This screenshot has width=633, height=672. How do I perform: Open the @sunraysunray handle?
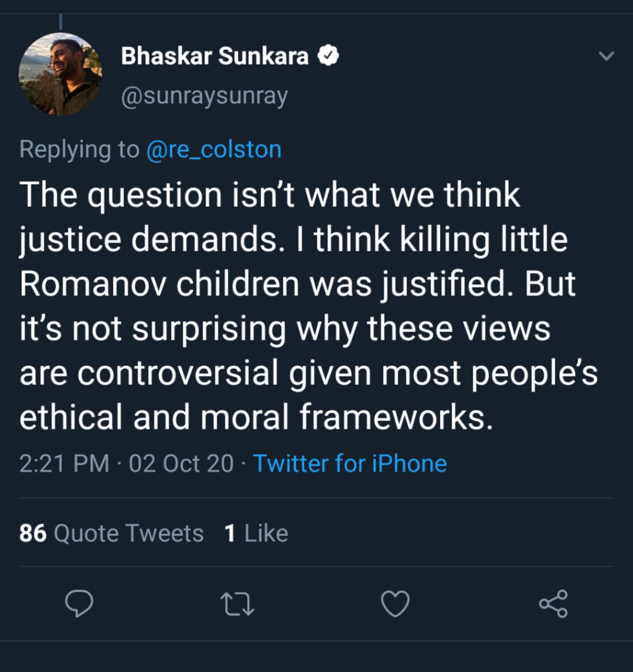(204, 96)
